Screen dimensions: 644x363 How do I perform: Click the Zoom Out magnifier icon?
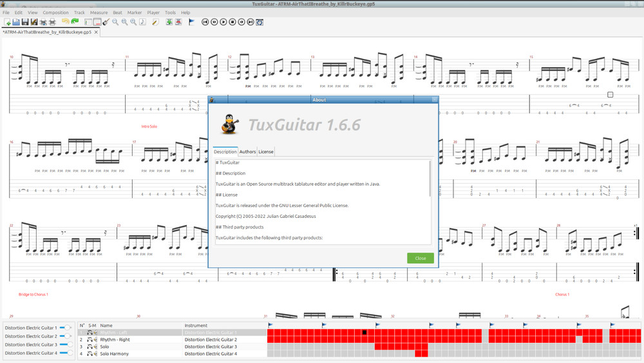tap(115, 22)
